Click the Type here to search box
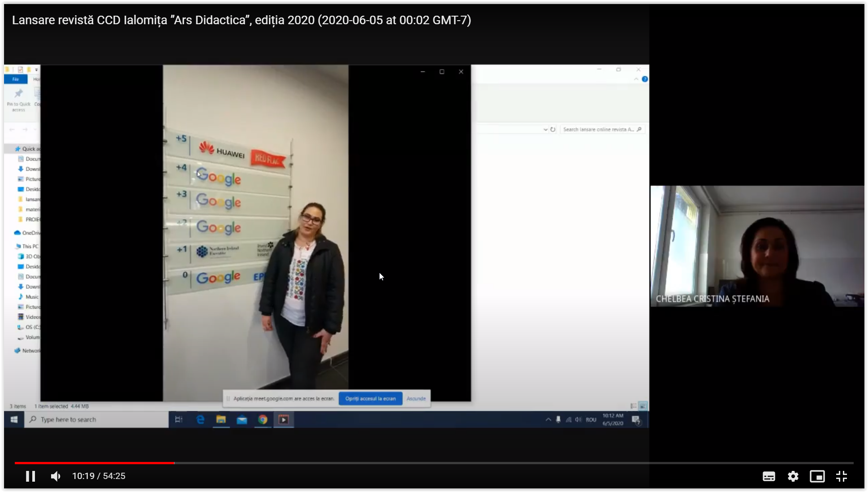The image size is (868, 492). click(96, 419)
